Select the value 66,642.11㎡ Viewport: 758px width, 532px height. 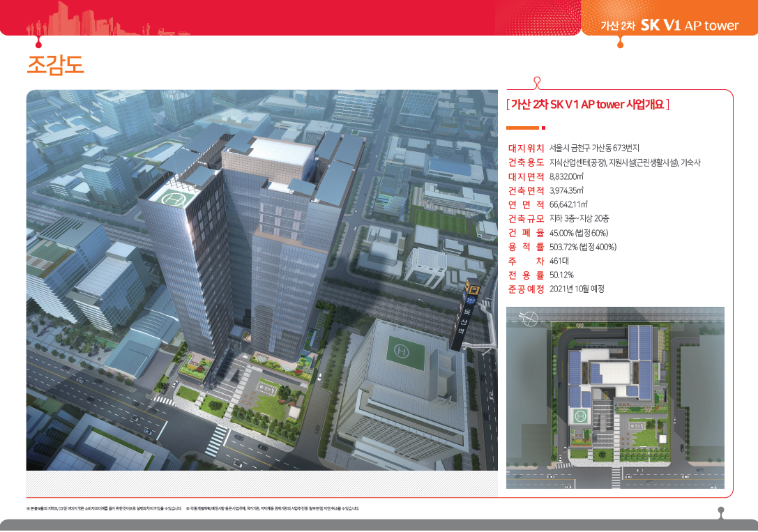(x=568, y=205)
